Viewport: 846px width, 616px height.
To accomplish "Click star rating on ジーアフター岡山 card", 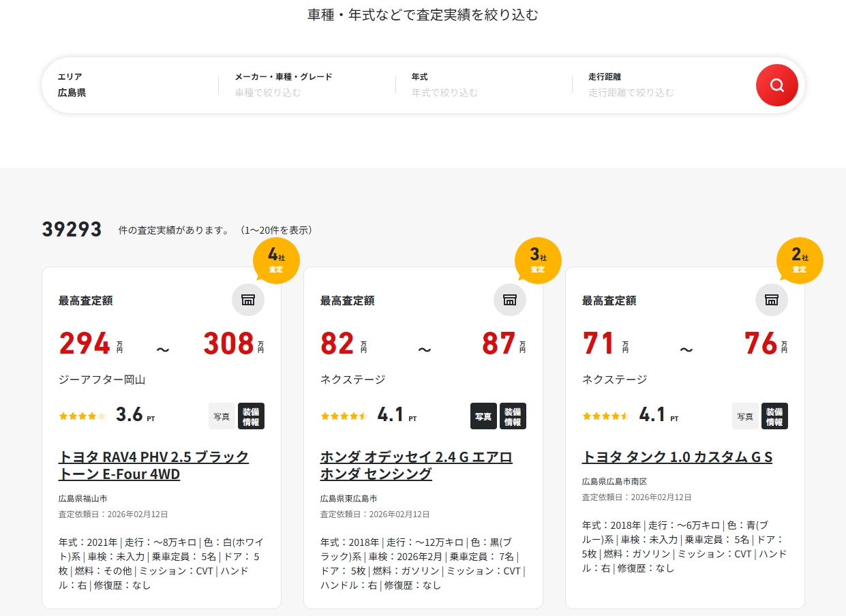I will point(82,416).
